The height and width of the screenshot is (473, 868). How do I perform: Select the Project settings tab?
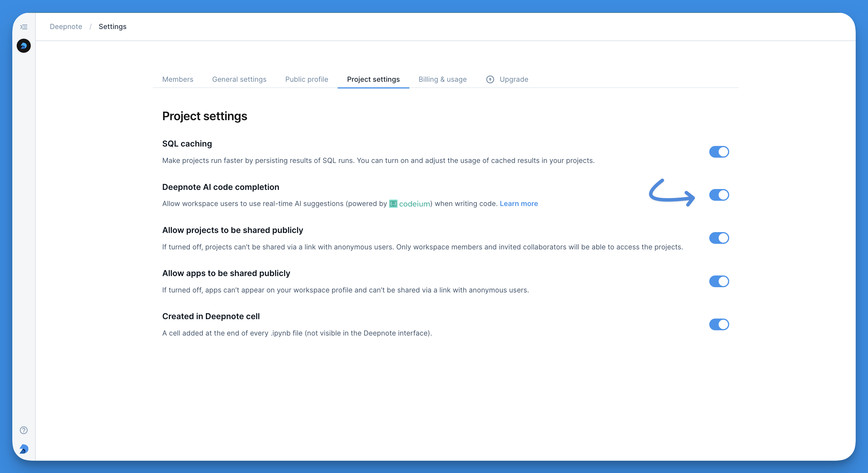[373, 79]
